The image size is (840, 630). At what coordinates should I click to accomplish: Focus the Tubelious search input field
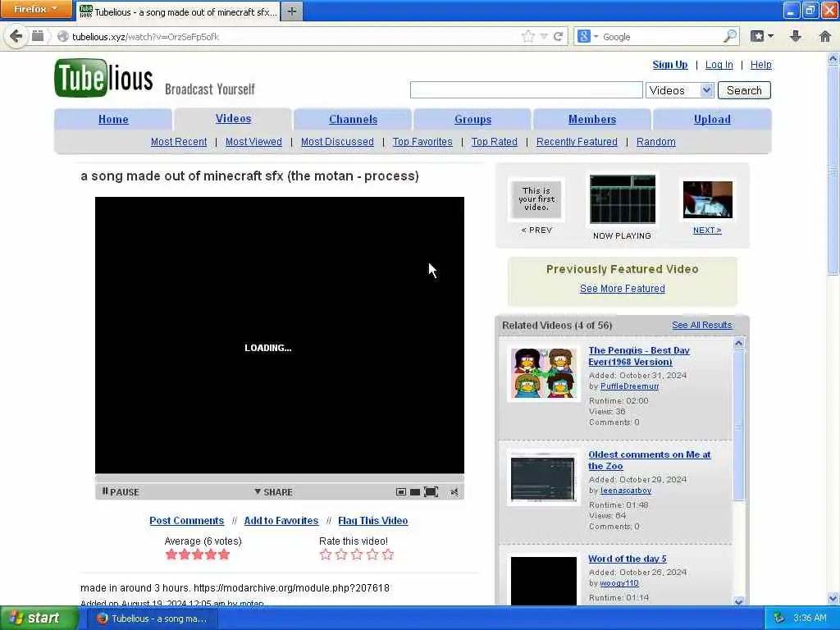point(526,90)
